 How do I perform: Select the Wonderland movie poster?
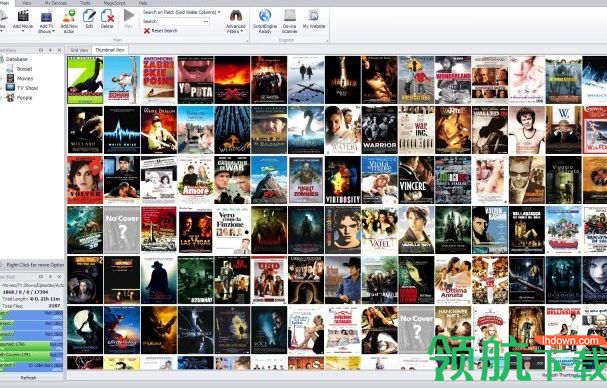[x=453, y=80]
